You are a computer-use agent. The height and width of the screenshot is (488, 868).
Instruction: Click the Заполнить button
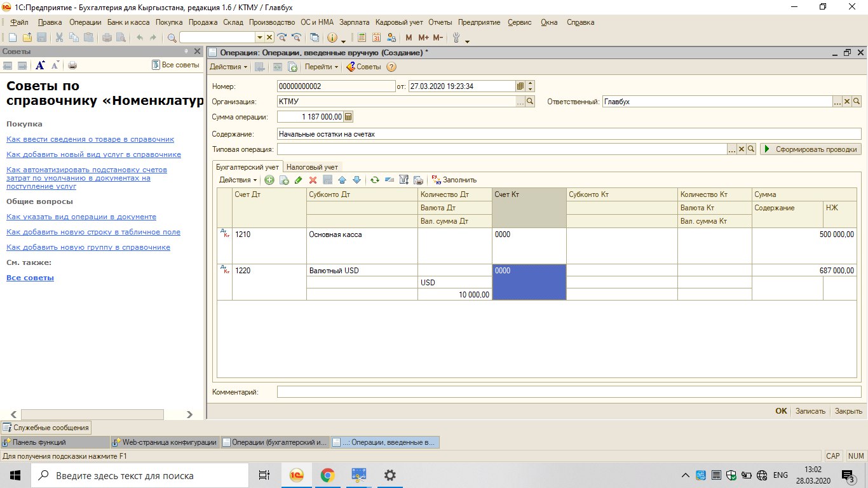[x=454, y=180]
